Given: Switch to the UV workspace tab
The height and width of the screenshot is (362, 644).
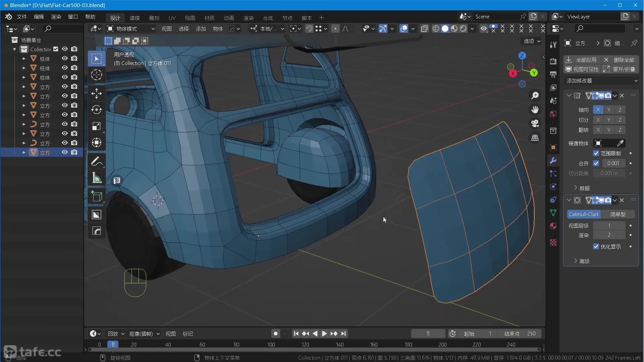Looking at the screenshot, I should click(x=172, y=18).
